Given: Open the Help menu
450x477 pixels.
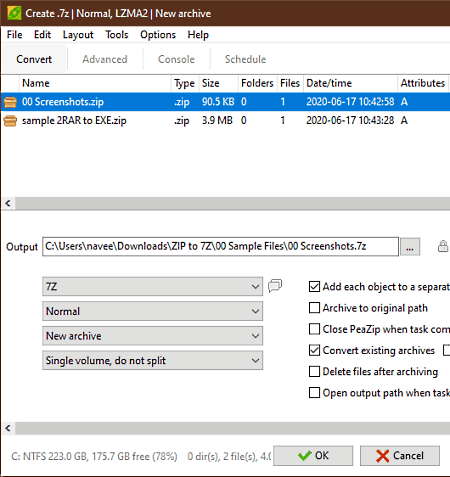Looking at the screenshot, I should coord(198,35).
